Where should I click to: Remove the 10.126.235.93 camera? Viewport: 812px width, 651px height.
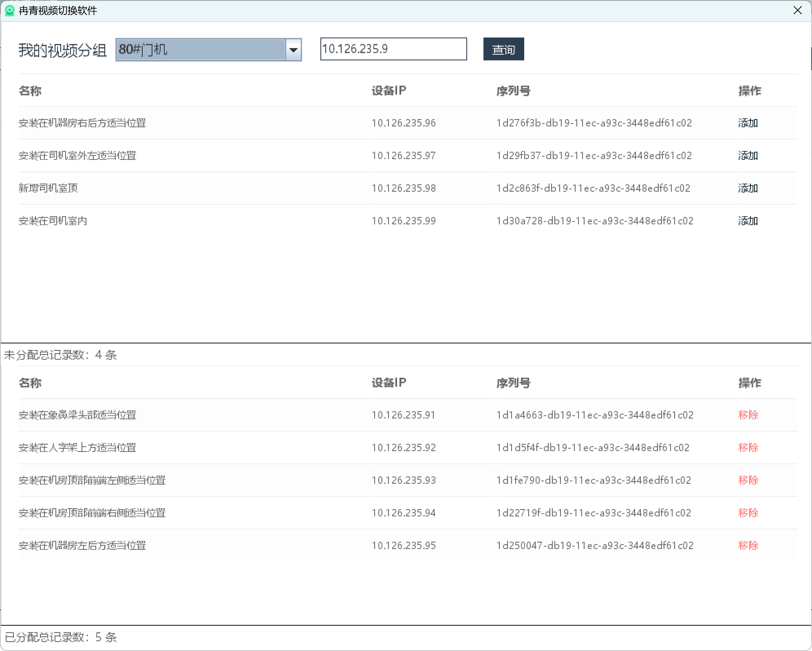pos(748,480)
